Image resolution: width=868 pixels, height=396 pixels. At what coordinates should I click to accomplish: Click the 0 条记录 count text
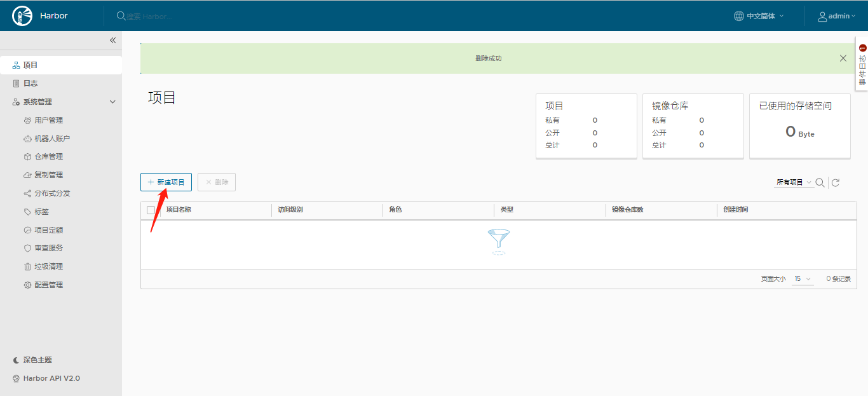pyautogui.click(x=838, y=279)
